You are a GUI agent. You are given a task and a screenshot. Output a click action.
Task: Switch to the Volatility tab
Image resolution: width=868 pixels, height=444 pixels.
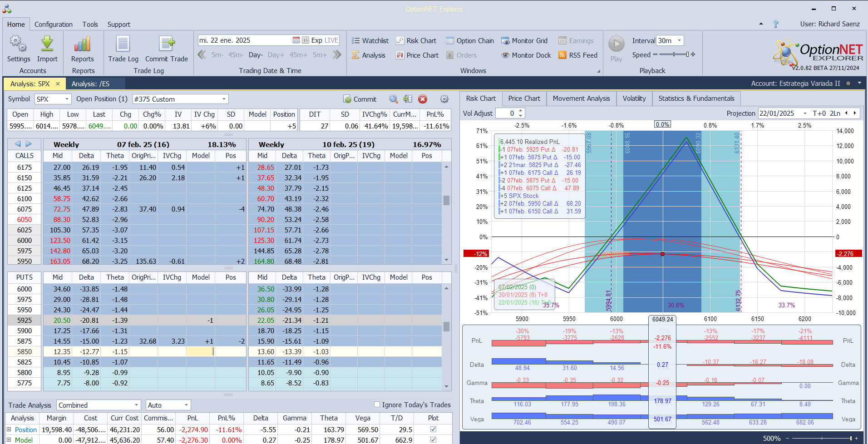(634, 99)
